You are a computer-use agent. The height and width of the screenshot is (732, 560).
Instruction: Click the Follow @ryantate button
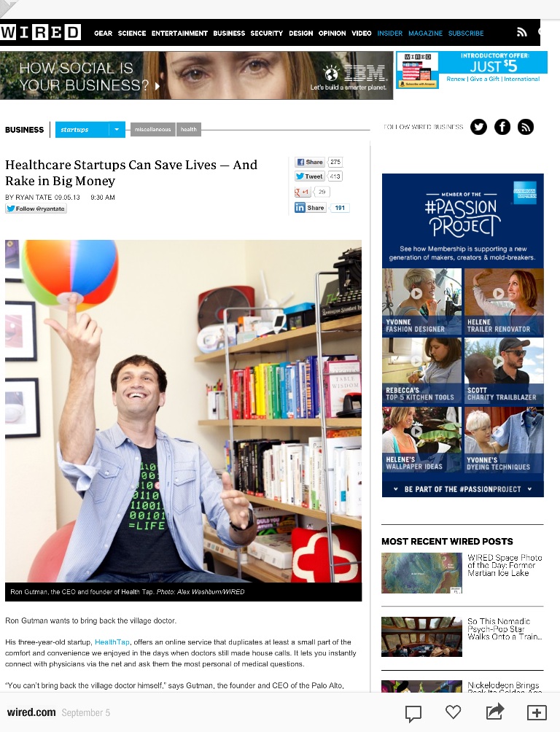[36, 209]
